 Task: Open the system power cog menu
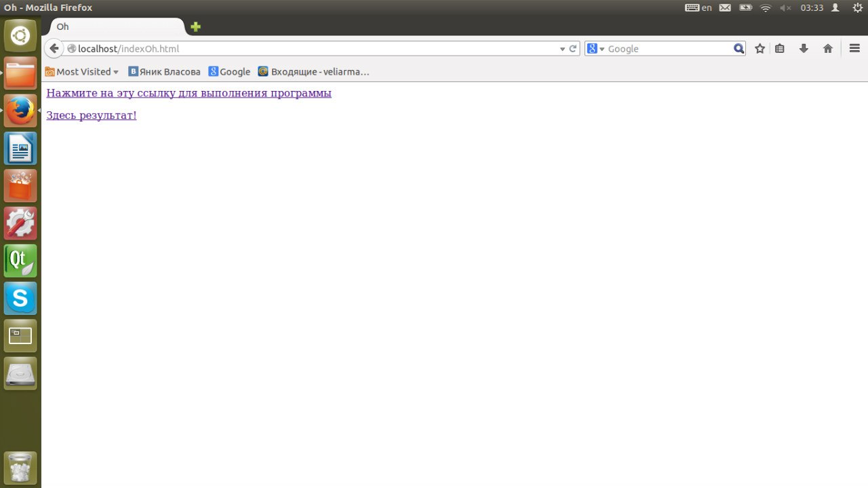(856, 7)
